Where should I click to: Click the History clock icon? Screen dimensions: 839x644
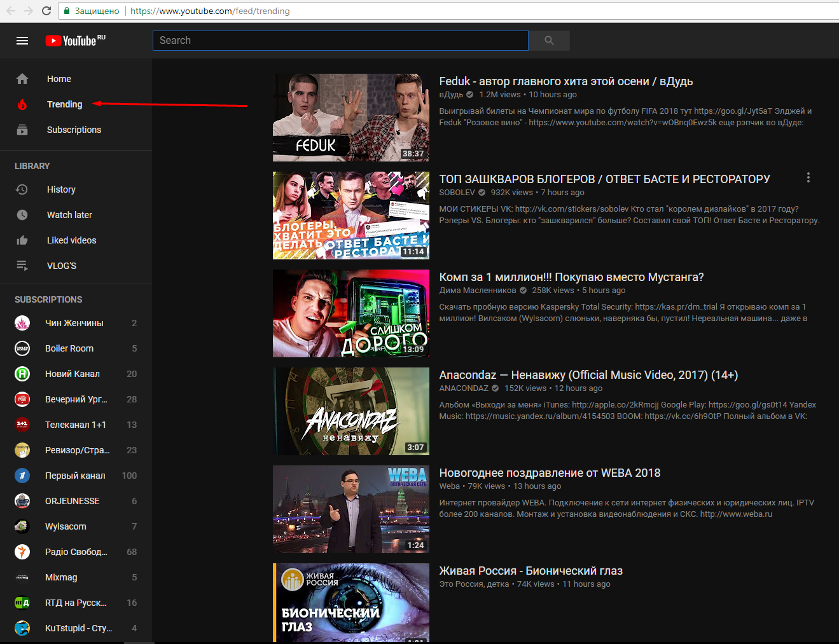pyautogui.click(x=22, y=189)
